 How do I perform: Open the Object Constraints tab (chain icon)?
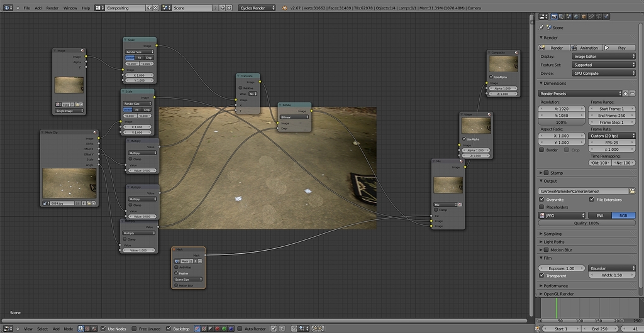point(591,16)
